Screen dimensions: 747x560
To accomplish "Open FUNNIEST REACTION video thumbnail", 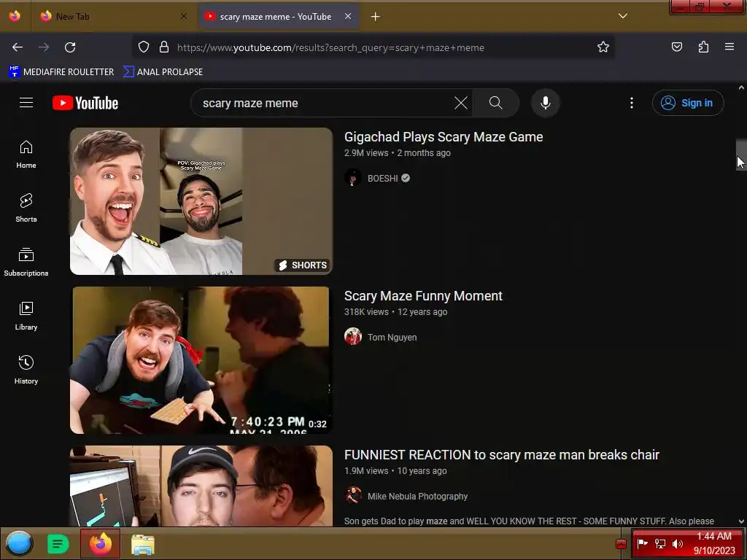I will pyautogui.click(x=201, y=486).
